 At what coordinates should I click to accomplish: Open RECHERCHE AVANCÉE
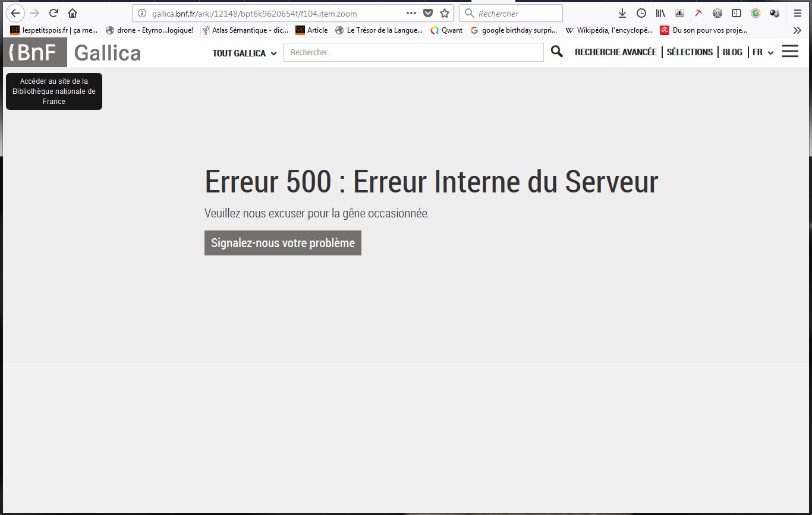coord(615,52)
